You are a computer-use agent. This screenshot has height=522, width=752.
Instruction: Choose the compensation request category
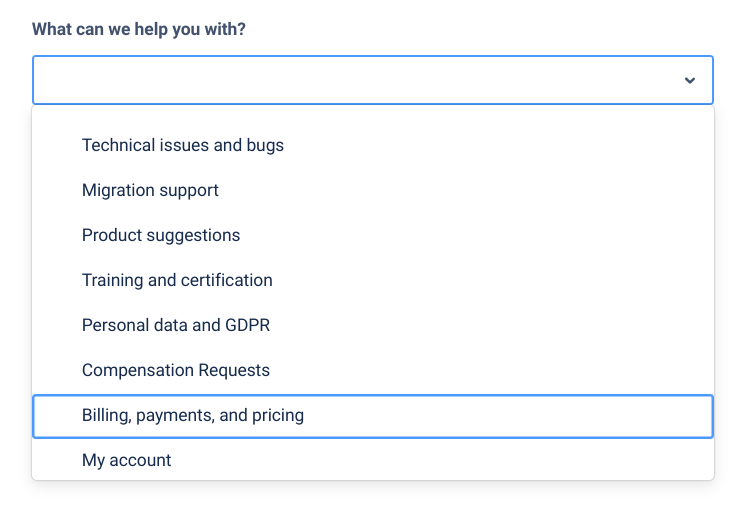176,370
